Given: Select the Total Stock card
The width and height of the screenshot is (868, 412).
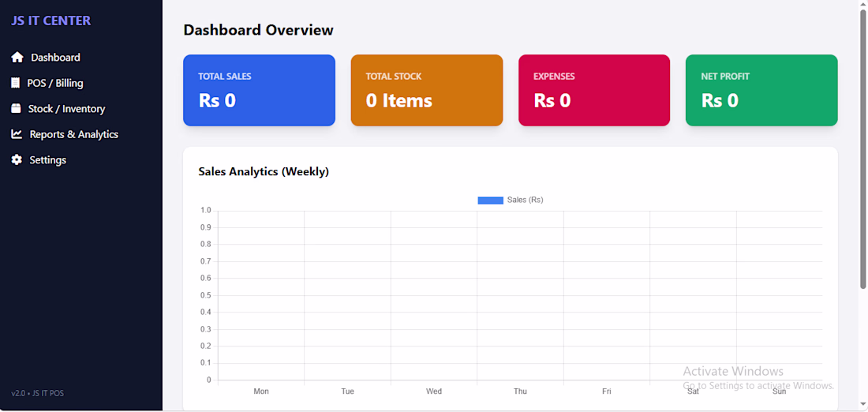Looking at the screenshot, I should click(x=427, y=90).
